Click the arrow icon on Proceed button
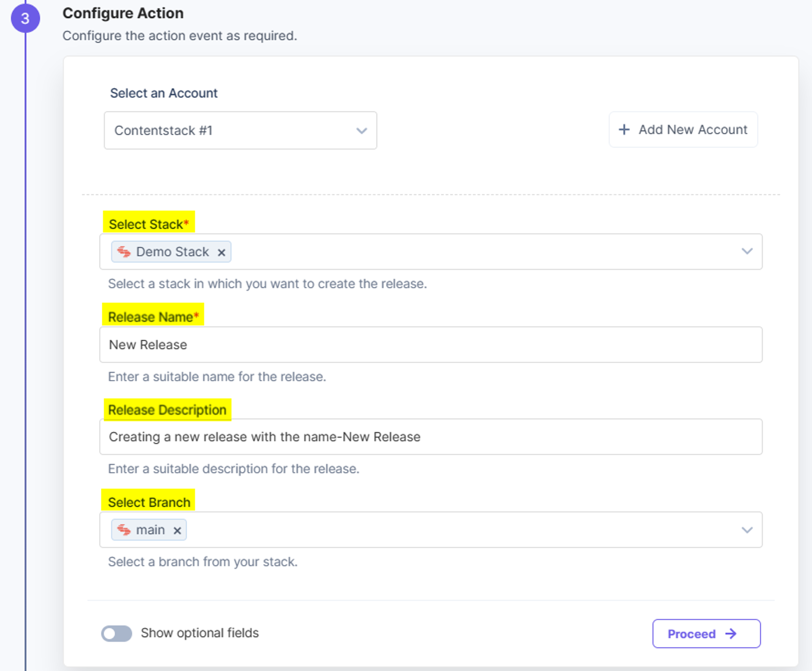The height and width of the screenshot is (671, 812). click(x=731, y=634)
